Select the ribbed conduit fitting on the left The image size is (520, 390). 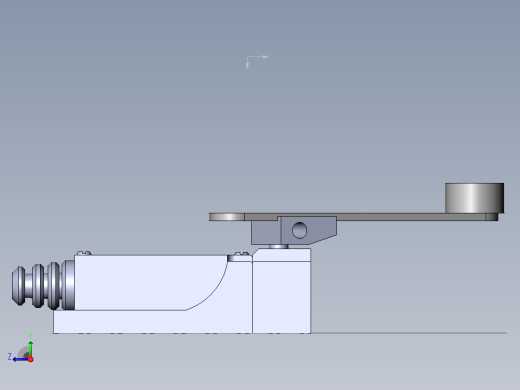(x=43, y=285)
